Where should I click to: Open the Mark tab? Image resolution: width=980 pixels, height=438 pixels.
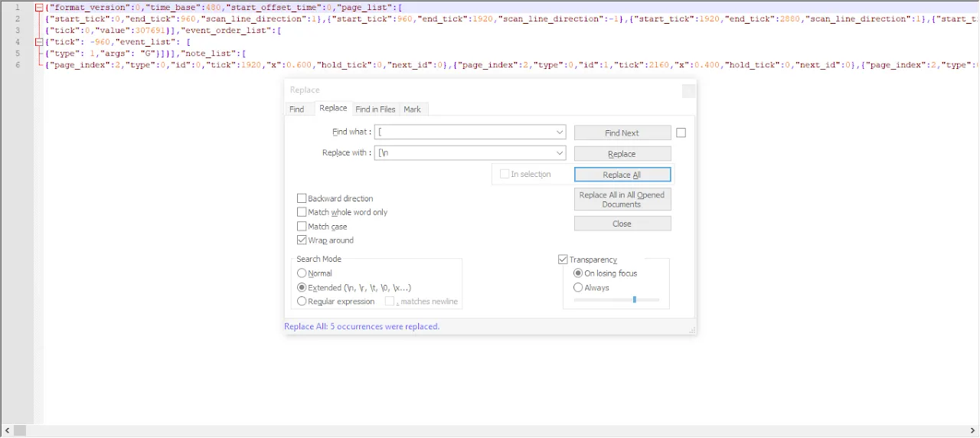pos(412,109)
